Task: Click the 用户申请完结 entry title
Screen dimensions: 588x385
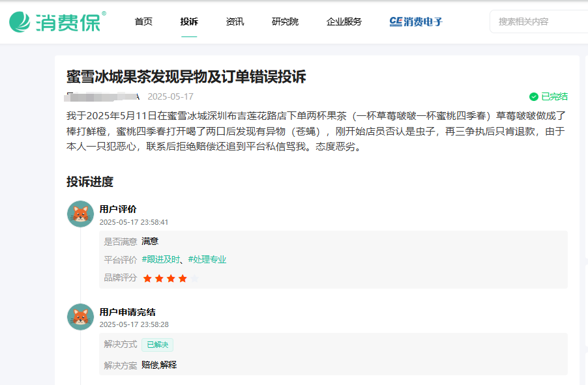Action: pyautogui.click(x=128, y=312)
